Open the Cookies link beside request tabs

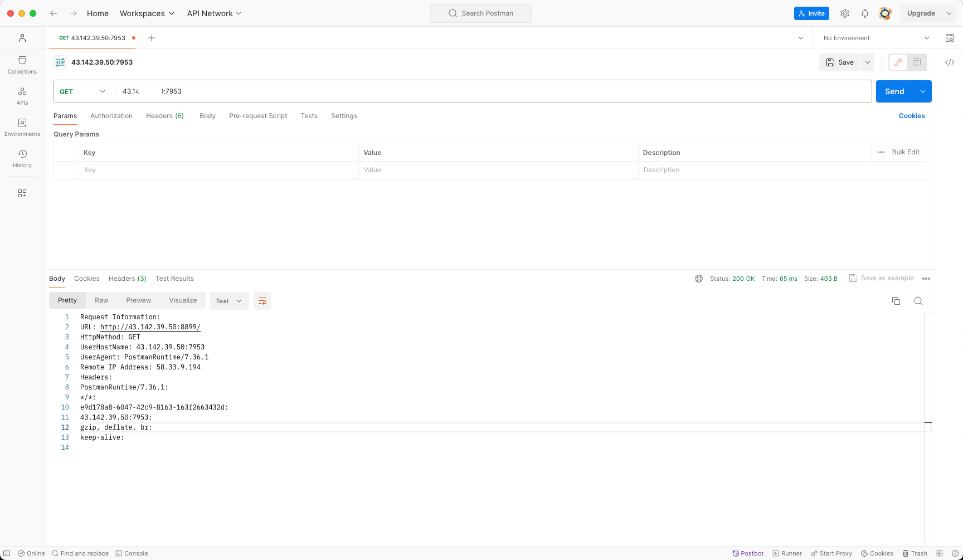pyautogui.click(x=912, y=116)
